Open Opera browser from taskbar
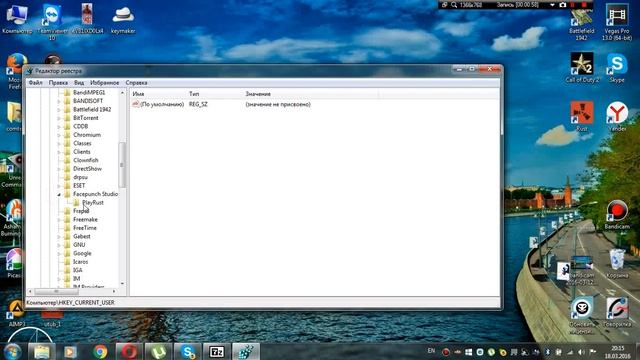 click(129, 351)
